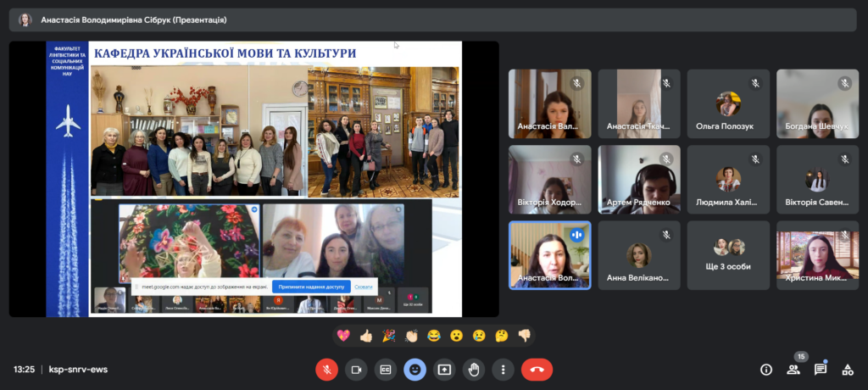The width and height of the screenshot is (868, 390).
Task: Open meeting details info icon
Action: (766, 370)
